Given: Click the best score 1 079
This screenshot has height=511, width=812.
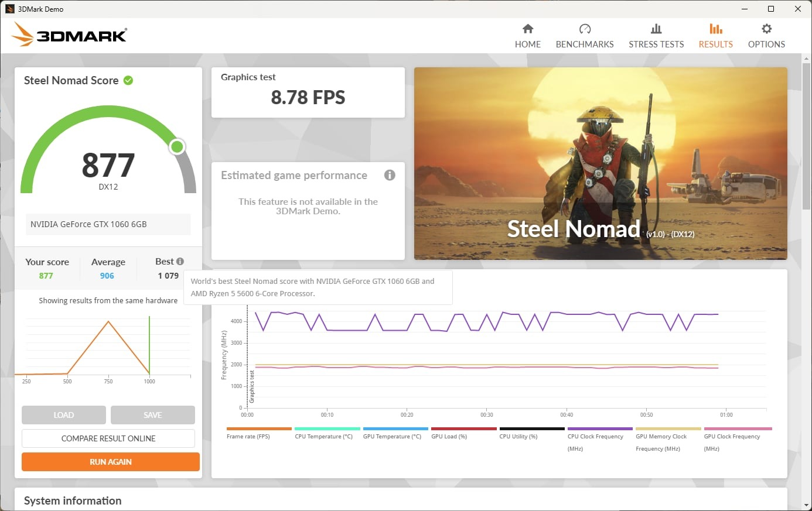Looking at the screenshot, I should tap(168, 276).
